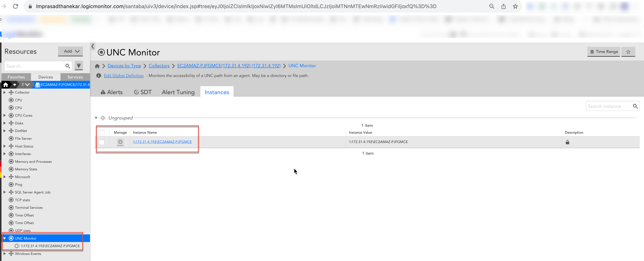Click the Edit Global Definition link
Viewport: 644px width, 261px height.
[124, 76]
